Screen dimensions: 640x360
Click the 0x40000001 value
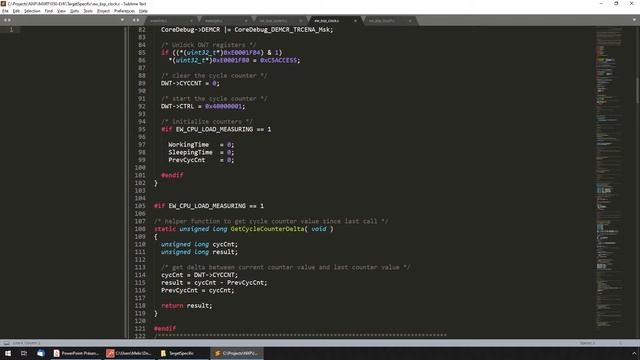[224, 106]
